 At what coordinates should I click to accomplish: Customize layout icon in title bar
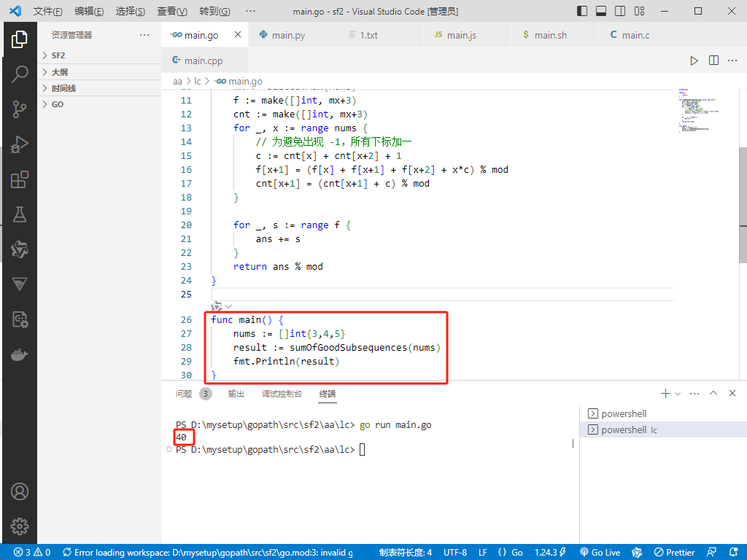[x=639, y=11]
